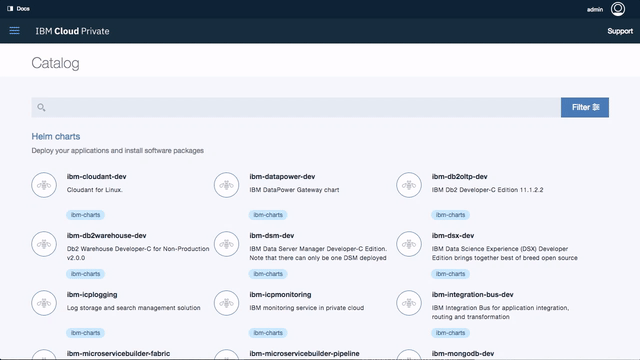This screenshot has width=640, height=360.
Task: Click ibm-charts tag under ibm-integration-bus-dev
Action: click(450, 333)
